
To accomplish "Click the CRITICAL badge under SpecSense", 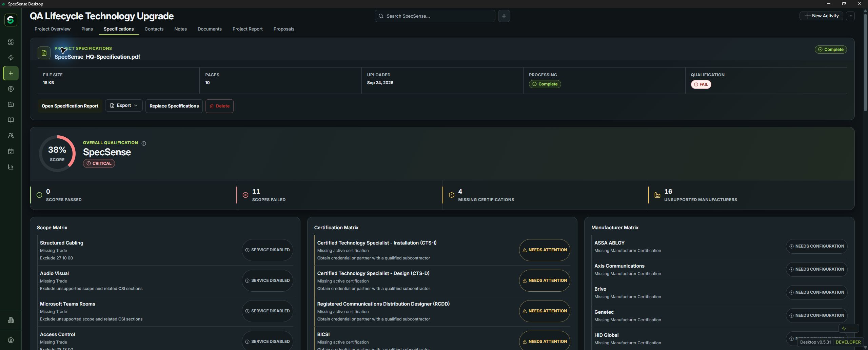I will (x=99, y=163).
